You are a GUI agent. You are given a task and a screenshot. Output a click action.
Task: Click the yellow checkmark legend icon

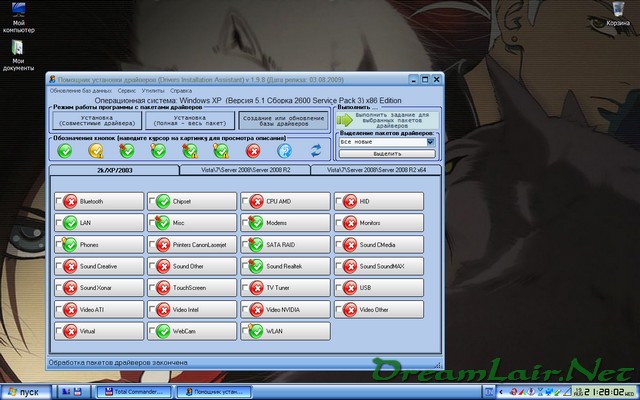(x=96, y=151)
